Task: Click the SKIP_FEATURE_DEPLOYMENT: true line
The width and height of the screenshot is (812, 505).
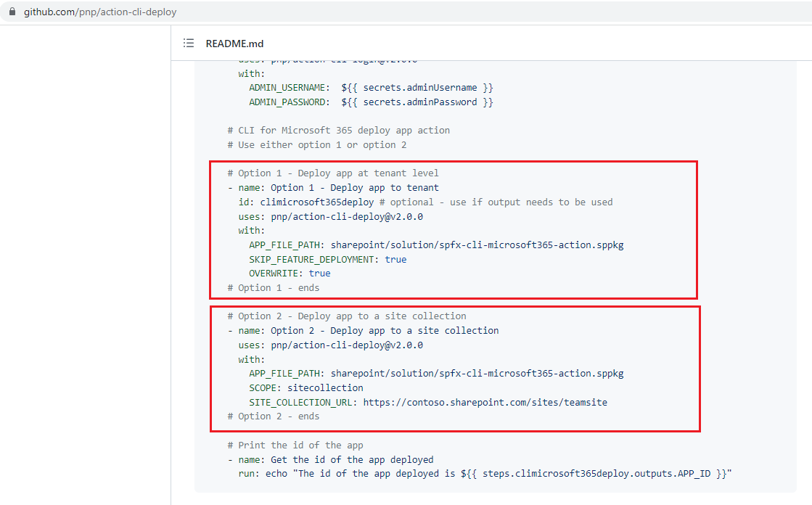Action: [x=327, y=259]
